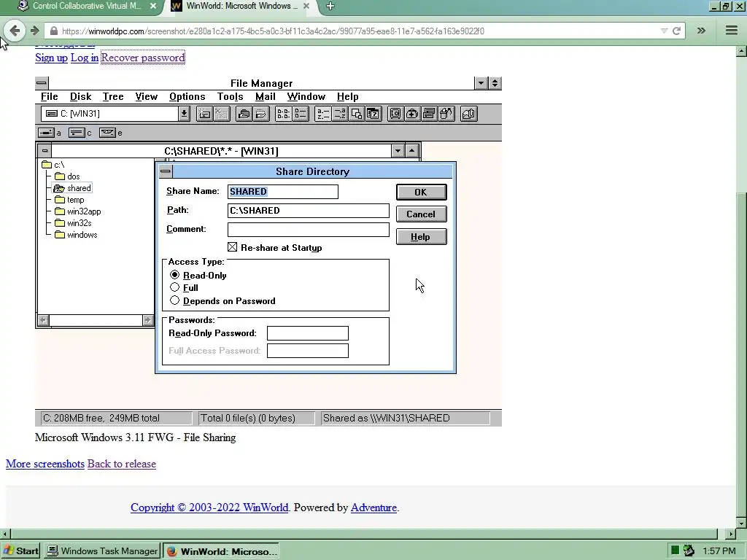Image resolution: width=747 pixels, height=560 pixels.
Task: Open the Back to release link
Action: coord(122,464)
